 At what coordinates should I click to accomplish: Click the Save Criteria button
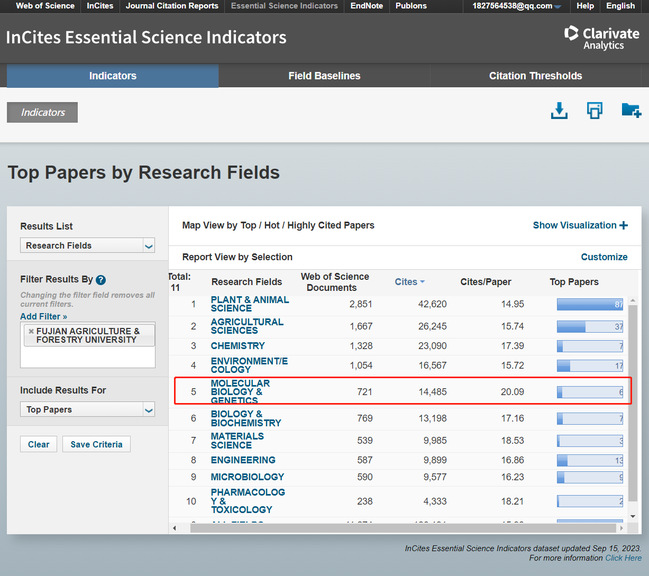pyautogui.click(x=96, y=444)
